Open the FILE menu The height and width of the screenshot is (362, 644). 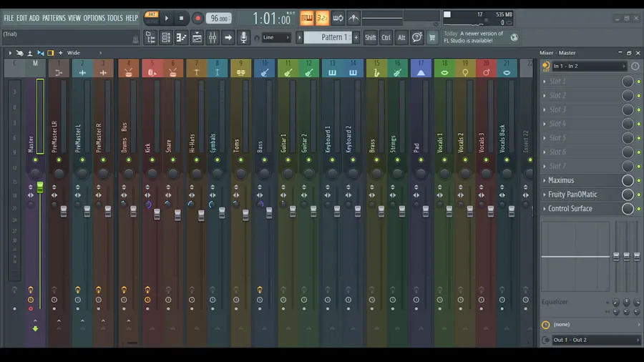coord(9,18)
